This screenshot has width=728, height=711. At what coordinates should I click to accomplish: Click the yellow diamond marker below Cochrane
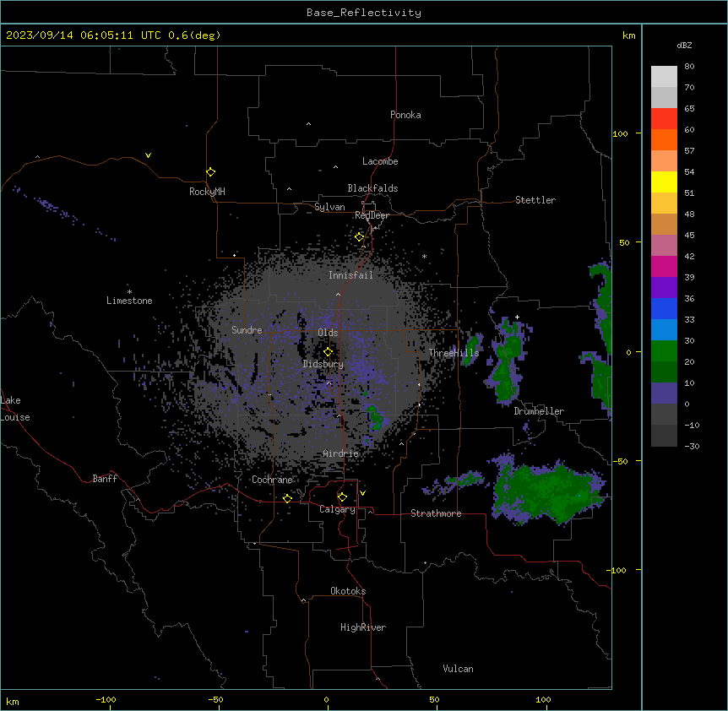coord(287,498)
